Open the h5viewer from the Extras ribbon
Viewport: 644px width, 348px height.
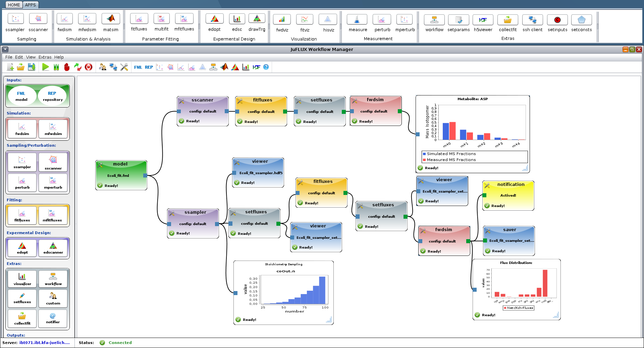[x=483, y=19]
